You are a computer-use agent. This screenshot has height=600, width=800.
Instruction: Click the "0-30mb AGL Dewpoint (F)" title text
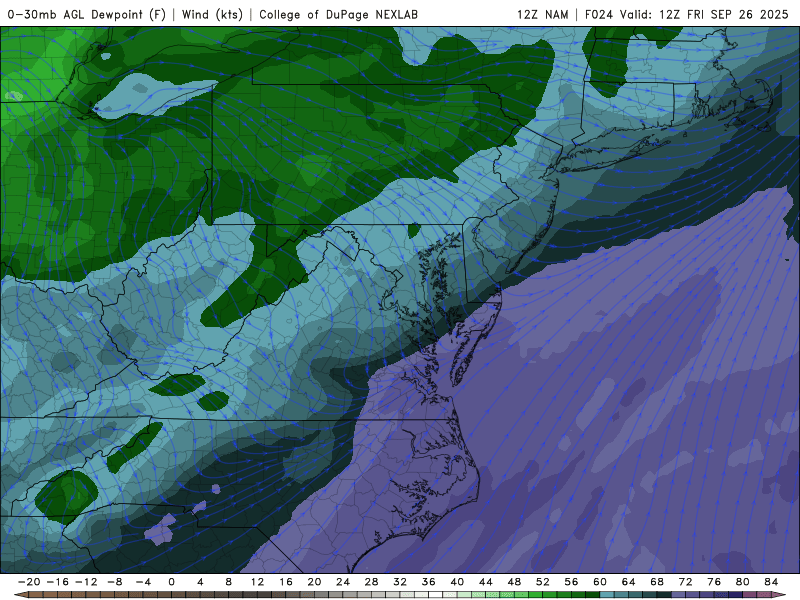click(x=87, y=14)
